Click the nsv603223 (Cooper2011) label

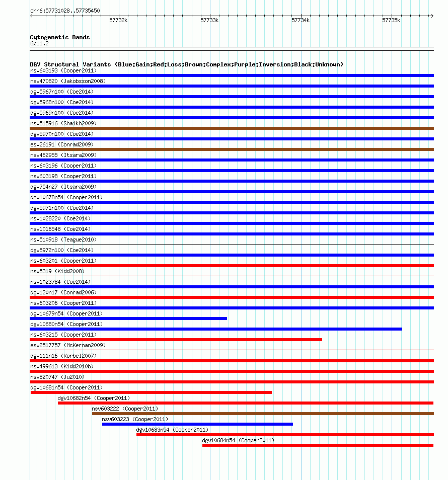coord(135,419)
